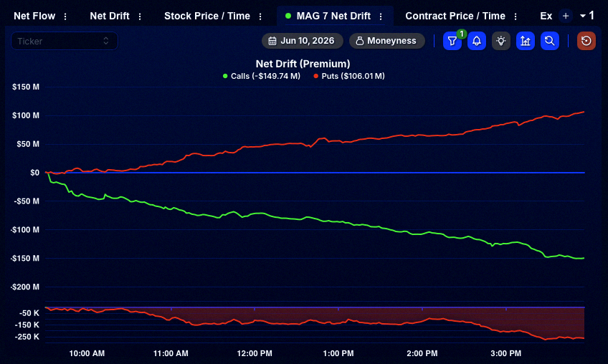
Task: Open Net Drift tab options menu dots
Action: point(140,16)
